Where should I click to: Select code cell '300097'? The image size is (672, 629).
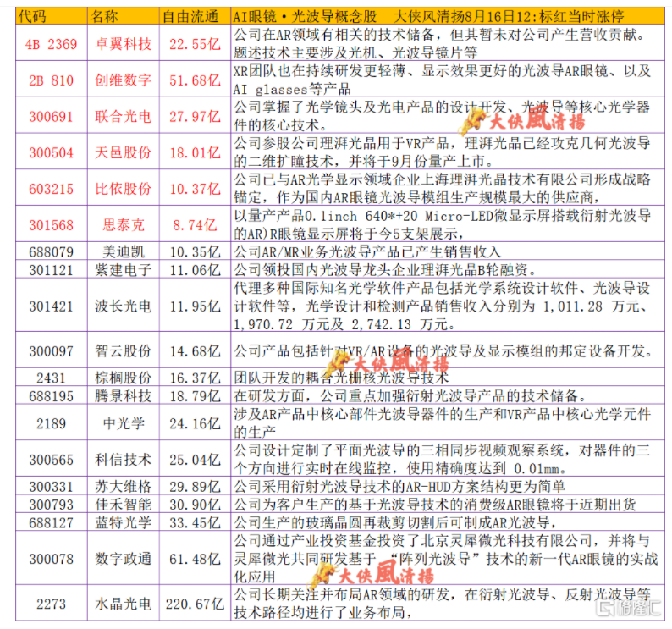[52, 350]
